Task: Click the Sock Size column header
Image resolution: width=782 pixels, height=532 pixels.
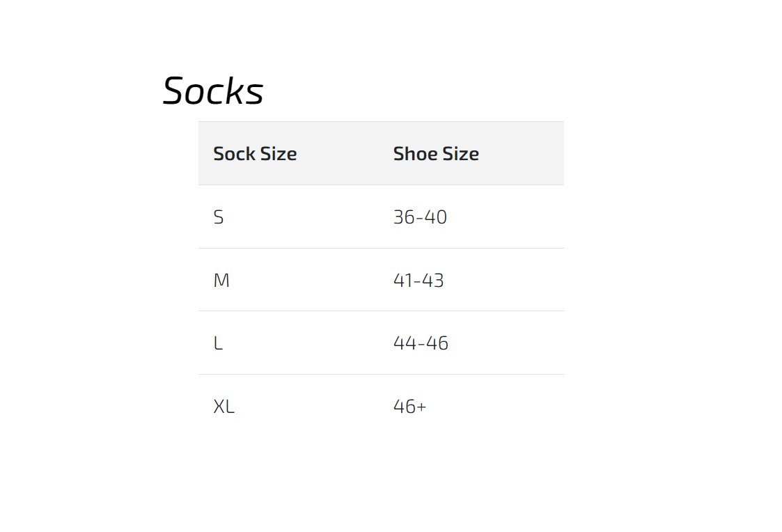Action: pyautogui.click(x=255, y=154)
